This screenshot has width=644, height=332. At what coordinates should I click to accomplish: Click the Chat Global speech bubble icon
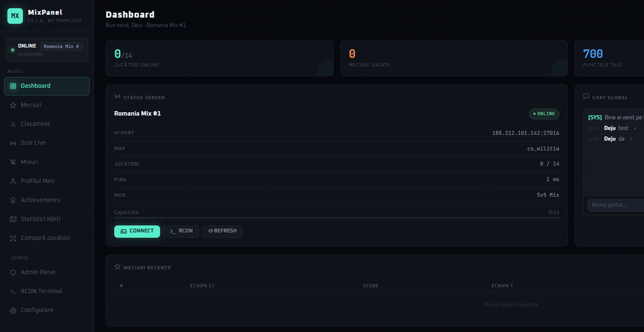pos(585,97)
